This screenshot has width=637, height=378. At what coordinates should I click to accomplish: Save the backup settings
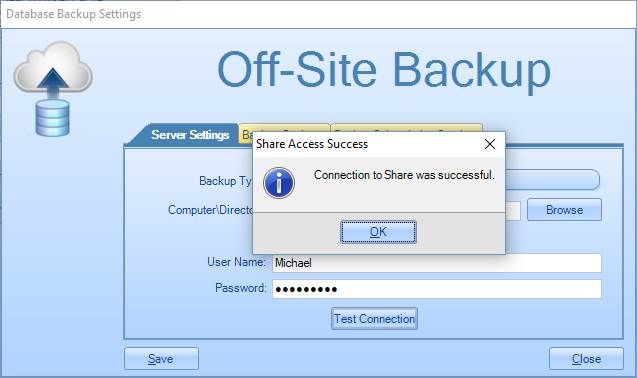pos(161,358)
